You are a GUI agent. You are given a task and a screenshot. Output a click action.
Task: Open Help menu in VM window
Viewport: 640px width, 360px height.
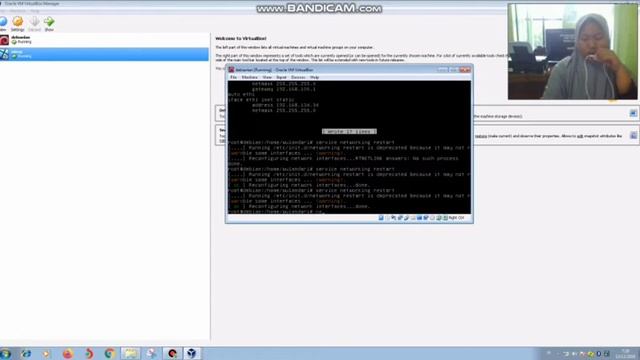(314, 77)
